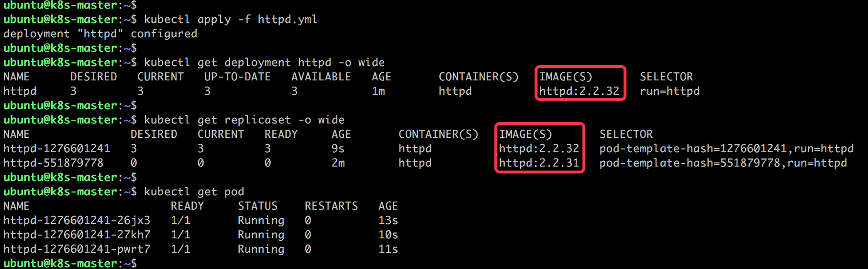Click the kubectl get deployment httpd command
The width and height of the screenshot is (868, 269).
click(264, 63)
